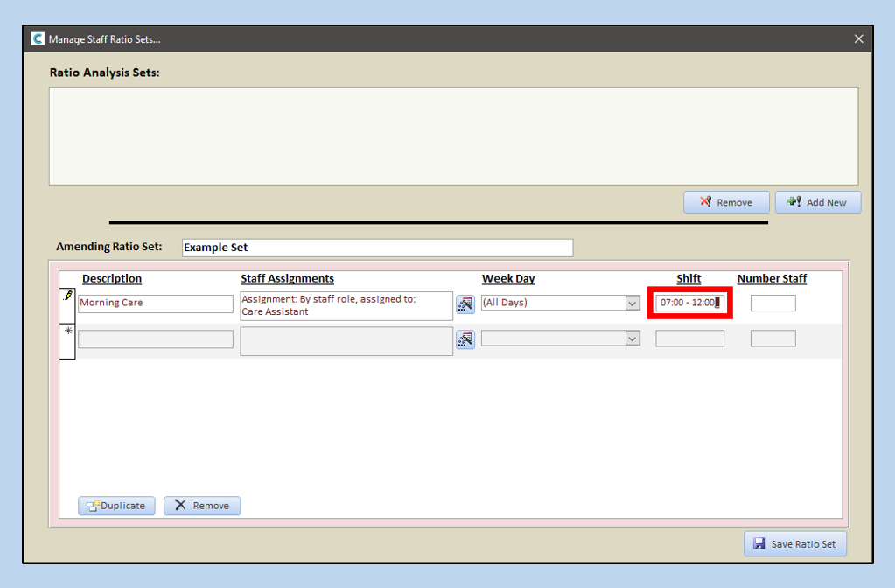
Task: Close the Manage Staff Ratio Sets window
Action: tap(858, 39)
